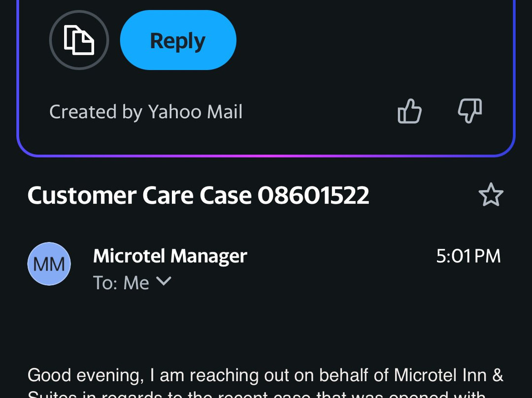Expand recipients with the To: Me chevron
Image resolution: width=532 pixels, height=398 pixels.
164,281
